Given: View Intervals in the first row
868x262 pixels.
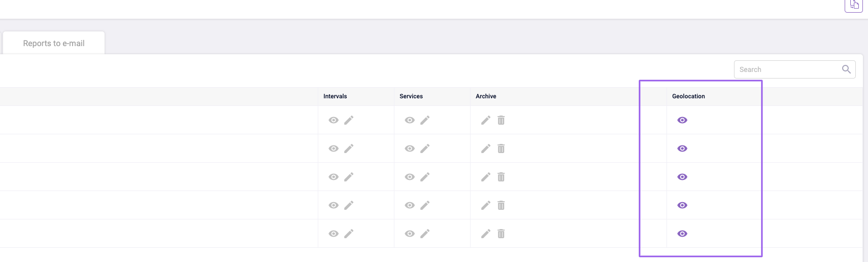Looking at the screenshot, I should (333, 120).
